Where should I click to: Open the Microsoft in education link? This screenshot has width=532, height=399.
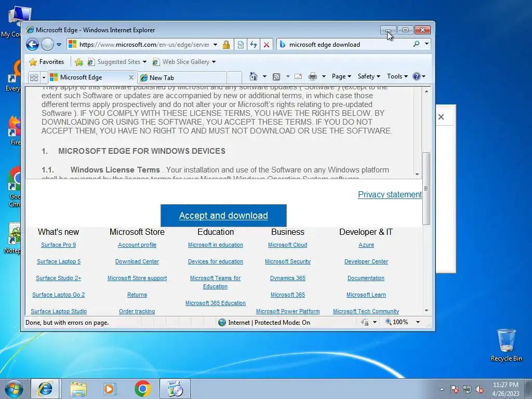pyautogui.click(x=216, y=245)
